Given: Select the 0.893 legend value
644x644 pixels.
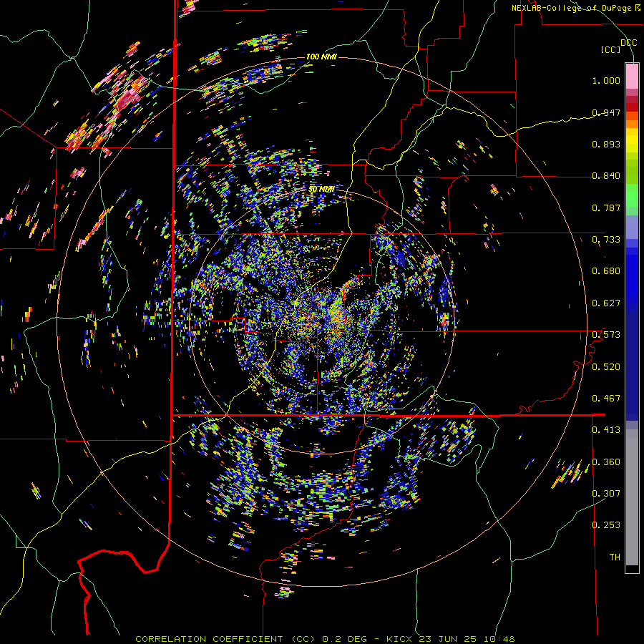Looking at the screenshot, I should point(606,144).
